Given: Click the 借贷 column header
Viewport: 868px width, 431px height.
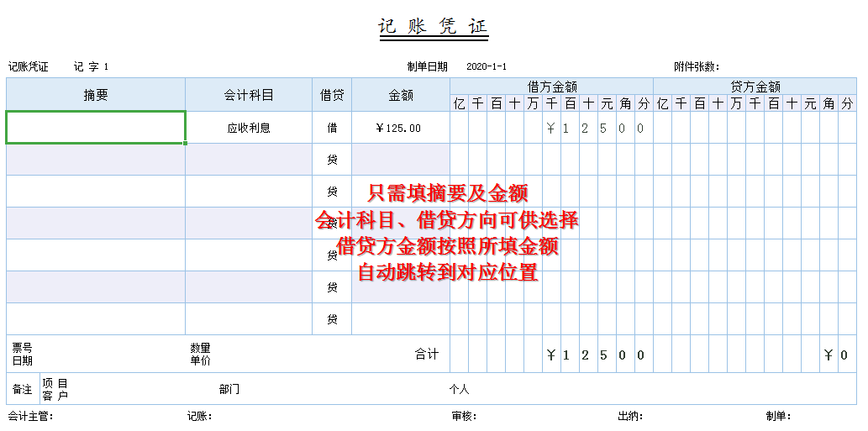Looking at the screenshot, I should pos(332,95).
